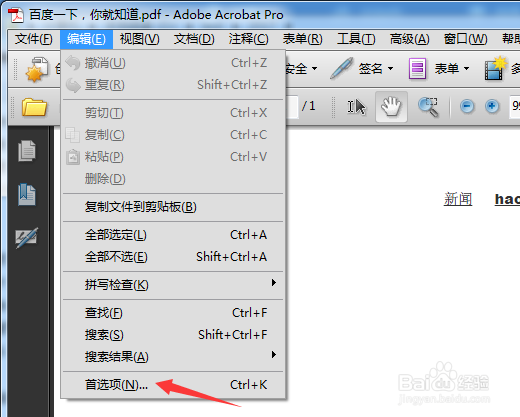
Task: Open the 表单 toolbar dropdown arrow
Action: pos(467,69)
